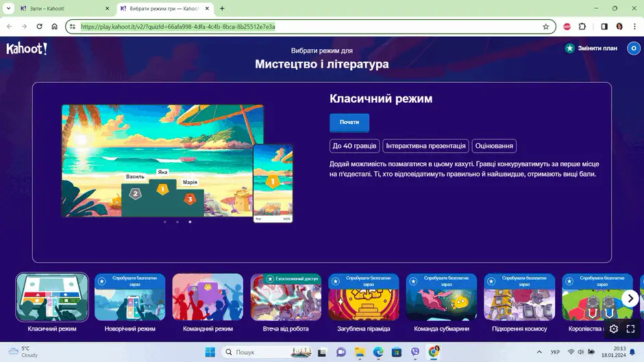The image size is (644, 362).
Task: Open Chrome profile picture
Action: coord(619,27)
